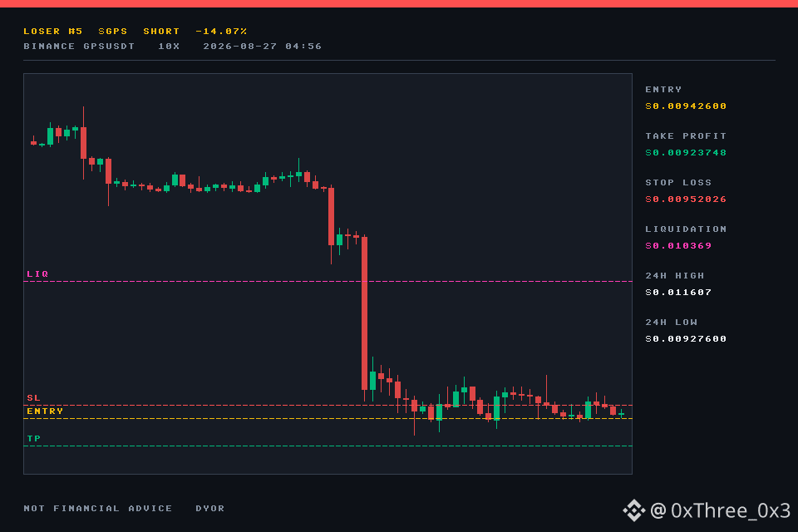Select the -14.07% loss percentage
798x532 pixels.
coord(221,32)
